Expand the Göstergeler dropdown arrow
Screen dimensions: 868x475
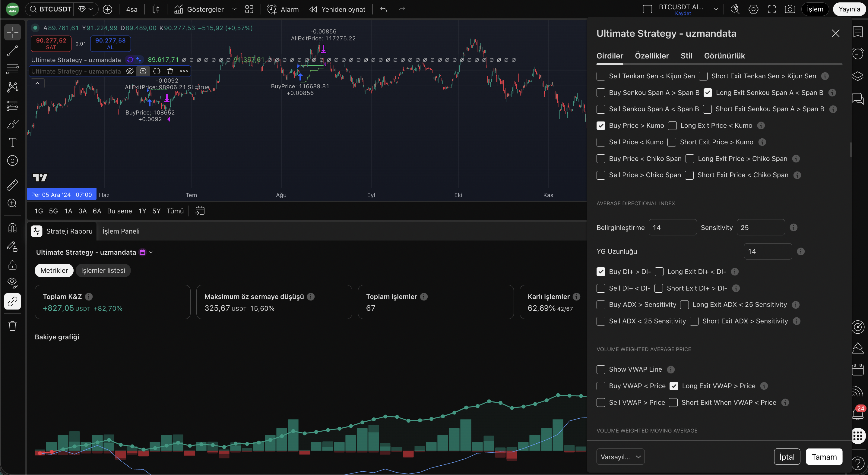tap(235, 9)
